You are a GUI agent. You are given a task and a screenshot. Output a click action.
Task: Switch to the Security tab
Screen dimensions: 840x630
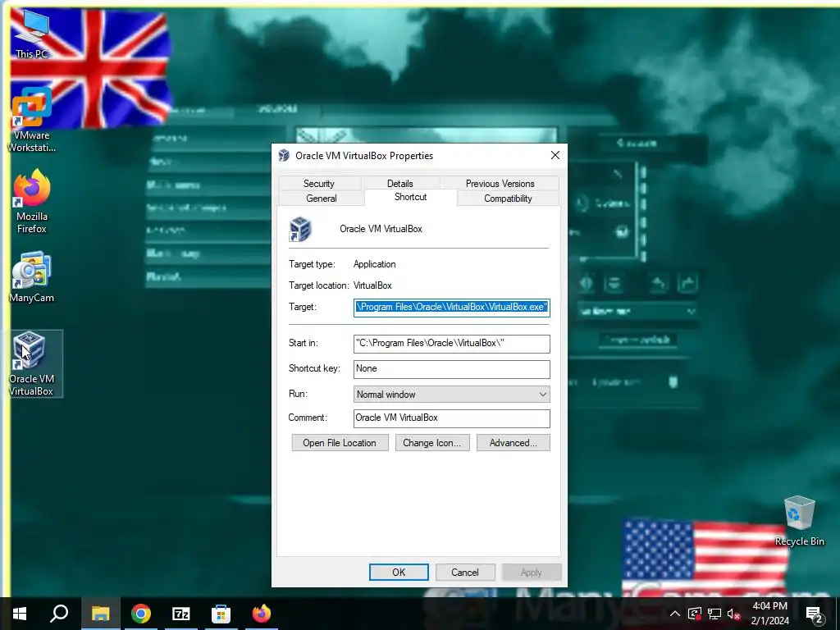point(319,183)
